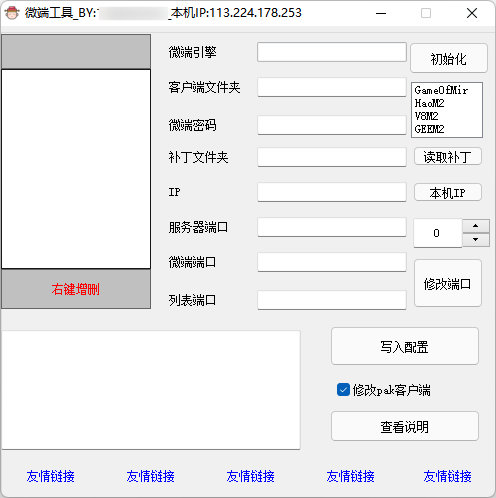Focus the 微端引擎 input field
The width and height of the screenshot is (496, 498).
pyautogui.click(x=332, y=52)
